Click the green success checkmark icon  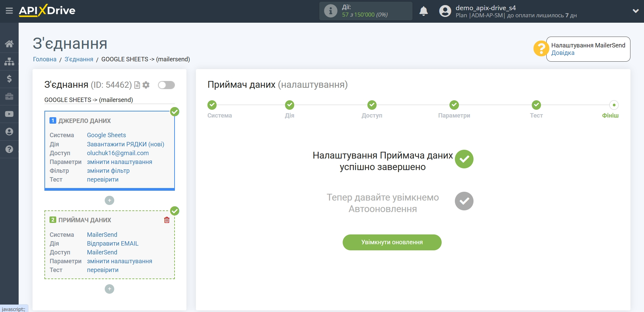464,159
